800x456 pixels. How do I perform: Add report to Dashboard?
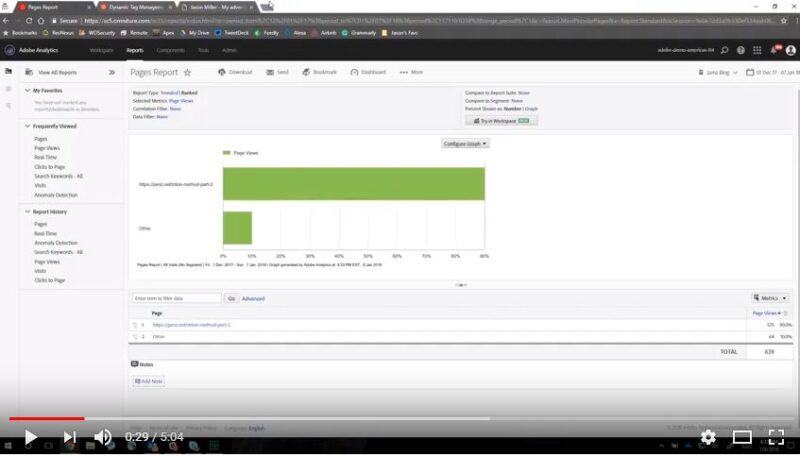(368, 72)
